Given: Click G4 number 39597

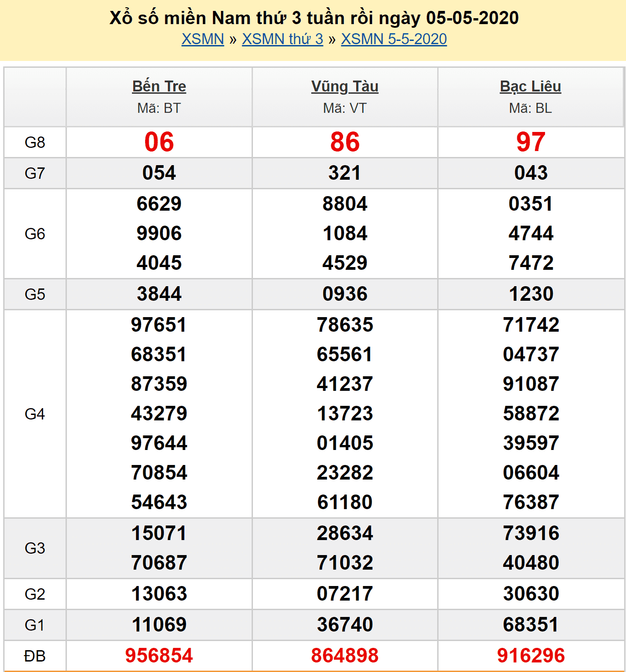Looking at the screenshot, I should 531,443.
